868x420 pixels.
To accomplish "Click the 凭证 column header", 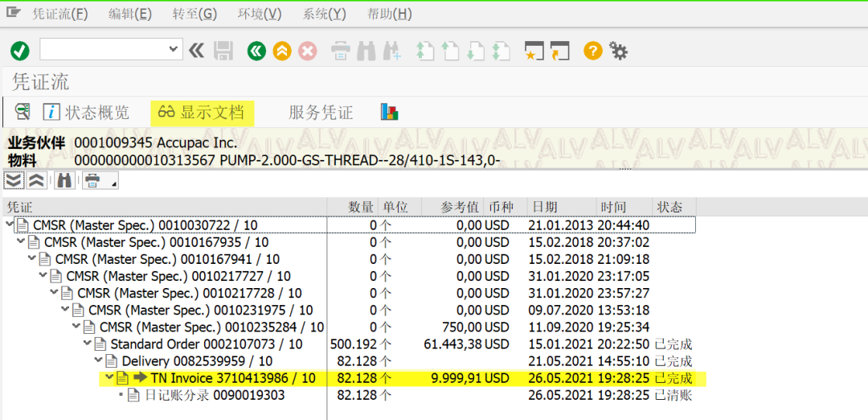I will pyautogui.click(x=165, y=208).
